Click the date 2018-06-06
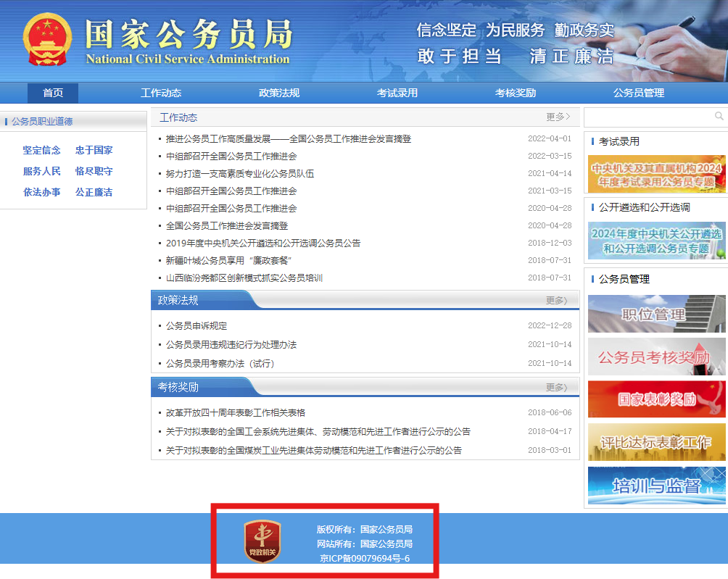728x579 pixels. pyautogui.click(x=550, y=412)
